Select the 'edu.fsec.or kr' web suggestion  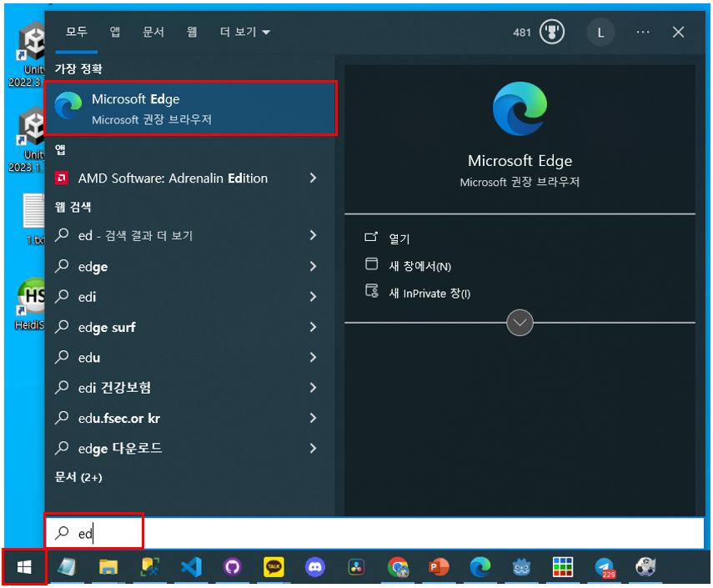pyautogui.click(x=118, y=419)
